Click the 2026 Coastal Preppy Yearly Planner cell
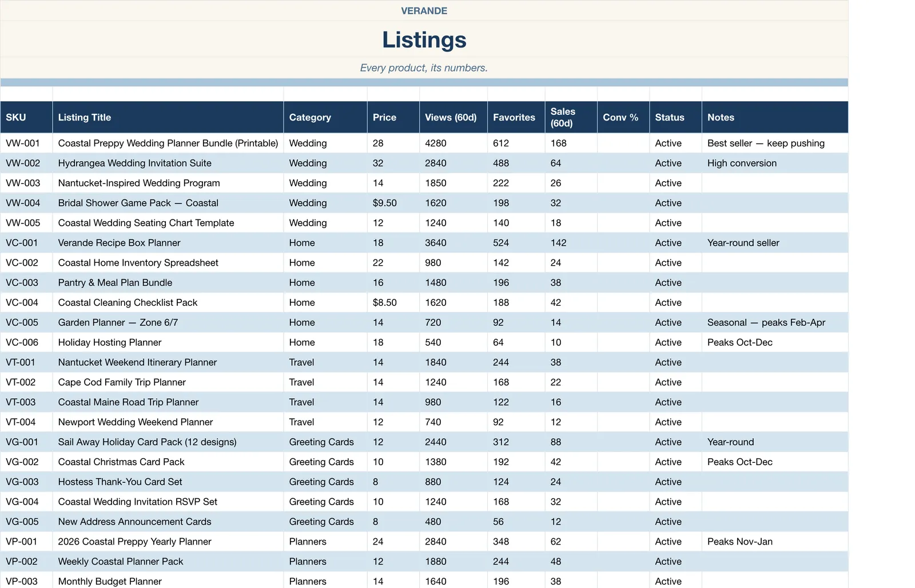Viewport: 915px width, 588px height. point(168,542)
